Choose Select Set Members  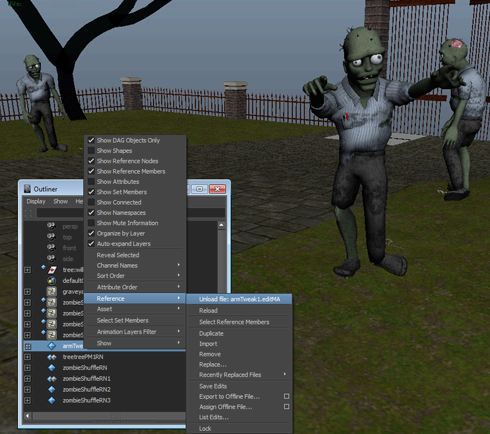135,320
